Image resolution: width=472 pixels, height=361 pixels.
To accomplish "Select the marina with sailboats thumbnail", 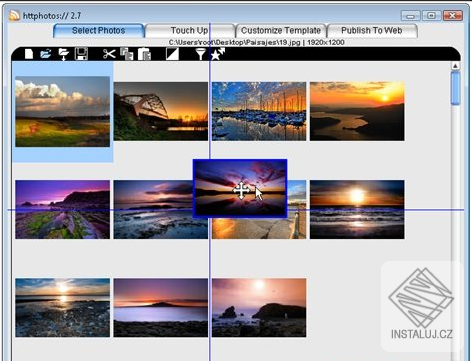I will (x=259, y=111).
